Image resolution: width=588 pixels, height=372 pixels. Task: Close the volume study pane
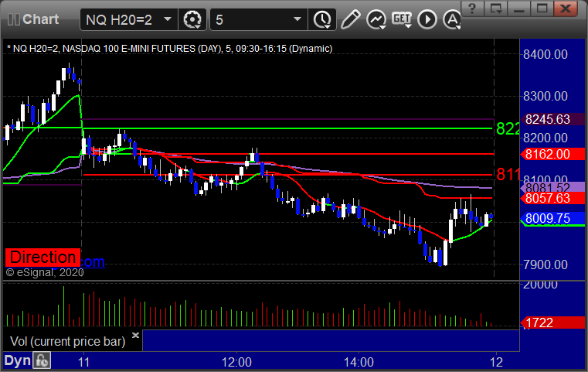[135, 335]
